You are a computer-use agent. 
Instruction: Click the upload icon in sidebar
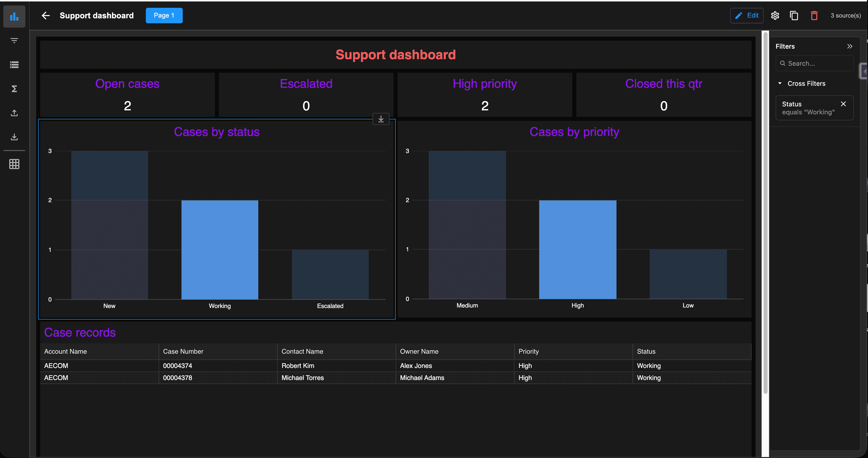pos(14,113)
